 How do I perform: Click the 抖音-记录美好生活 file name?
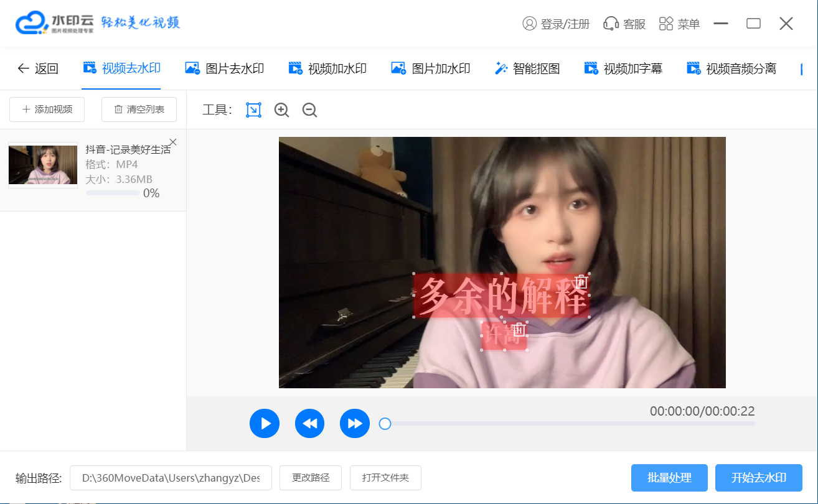tap(128, 150)
